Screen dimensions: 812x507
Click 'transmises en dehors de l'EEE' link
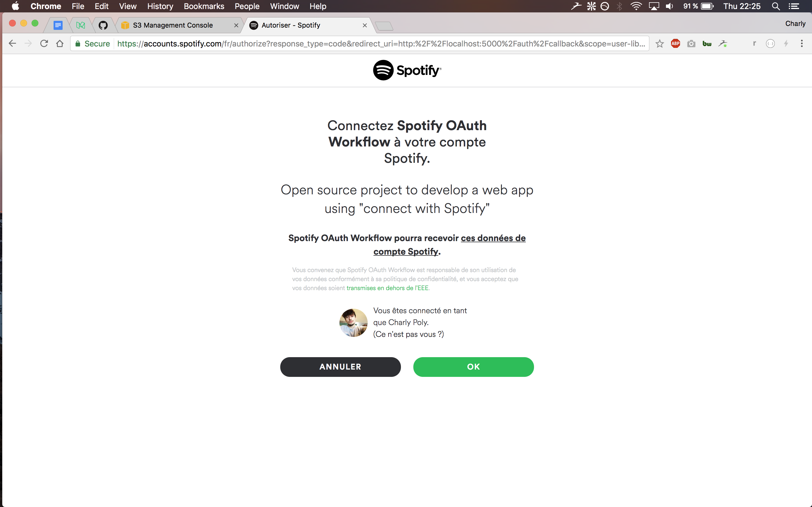388,288
